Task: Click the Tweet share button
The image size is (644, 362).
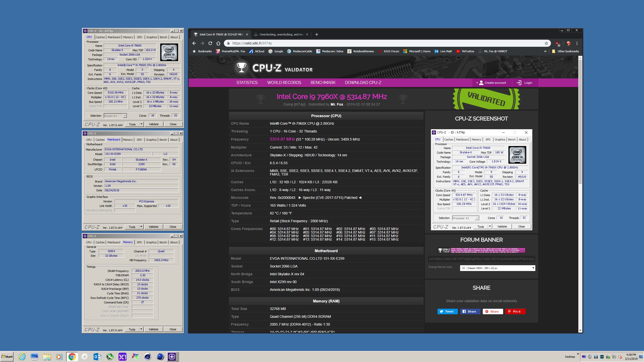Action: [x=447, y=311]
